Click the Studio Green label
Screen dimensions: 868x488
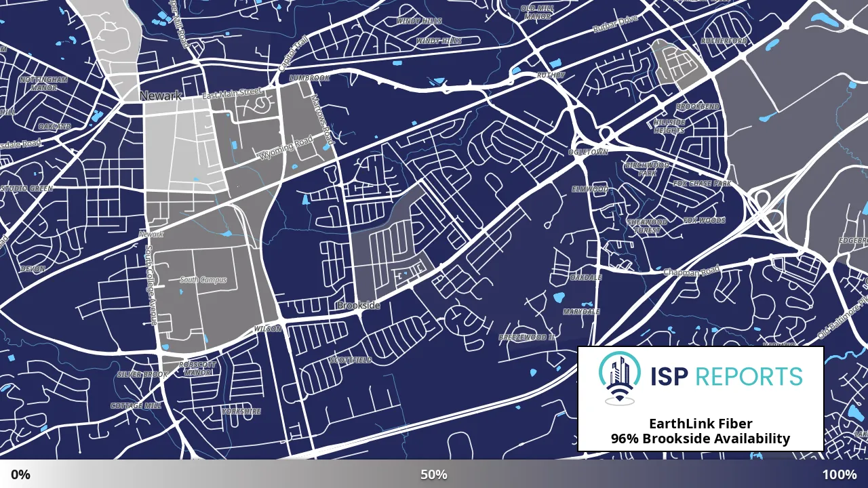click(26, 188)
